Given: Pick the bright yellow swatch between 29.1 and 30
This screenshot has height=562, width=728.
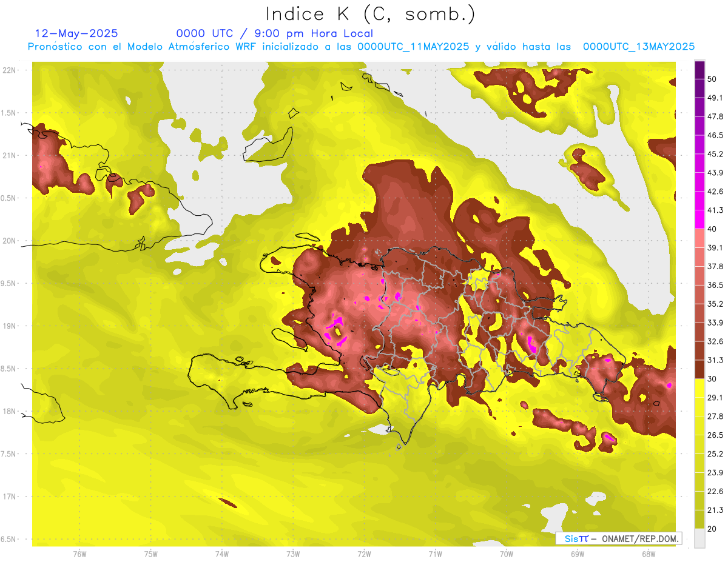Looking at the screenshot, I should point(699,388).
